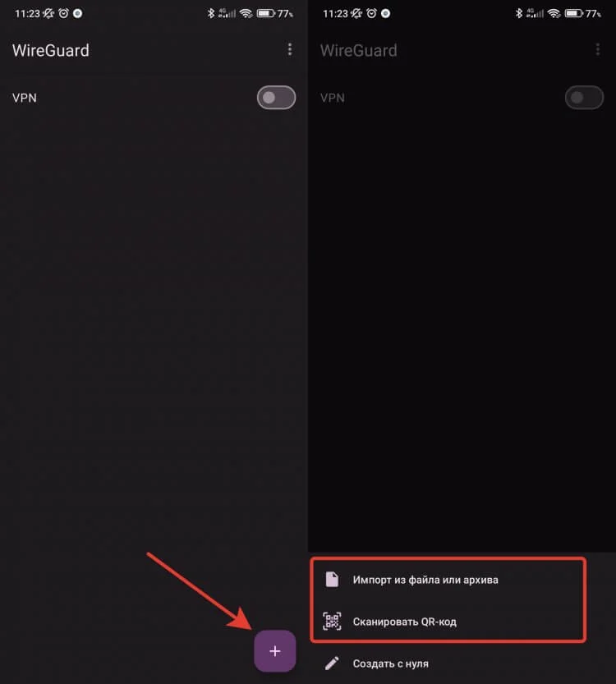Tap the Wi-Fi icon in left status bar
Screen dimensions: 616x684
click(246, 13)
